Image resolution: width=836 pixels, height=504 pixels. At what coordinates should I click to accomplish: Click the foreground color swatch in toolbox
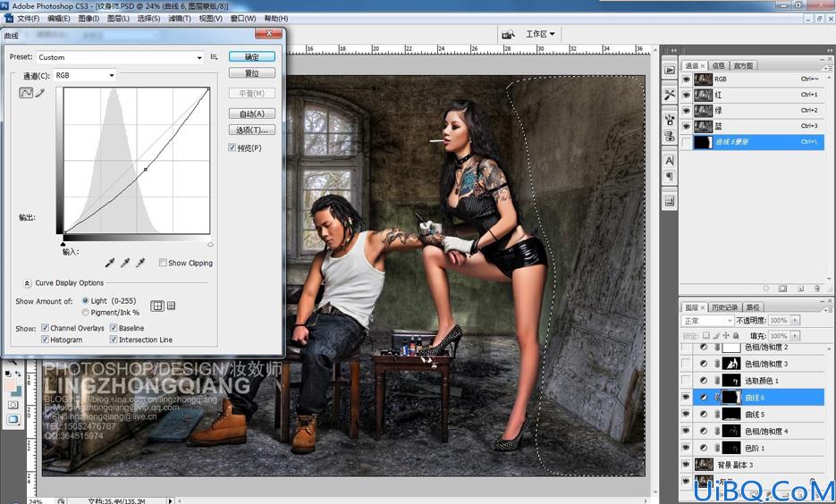pyautogui.click(x=10, y=386)
